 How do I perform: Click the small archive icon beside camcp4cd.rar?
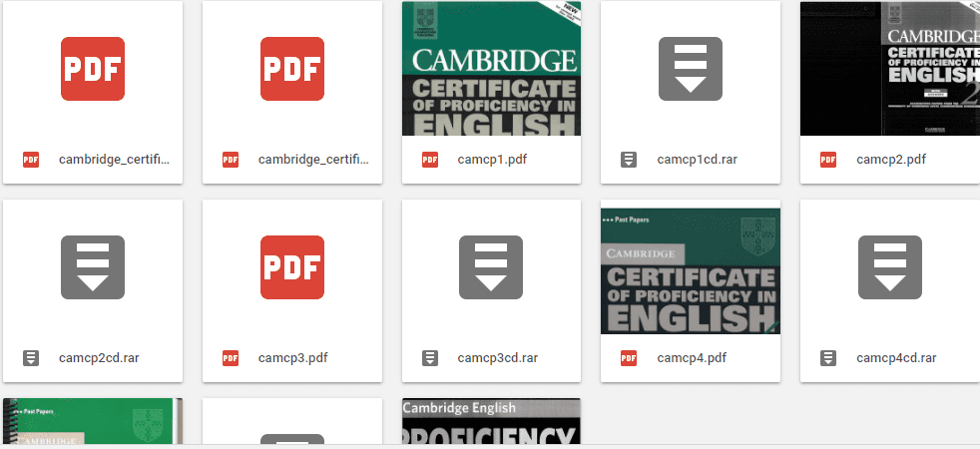(828, 358)
